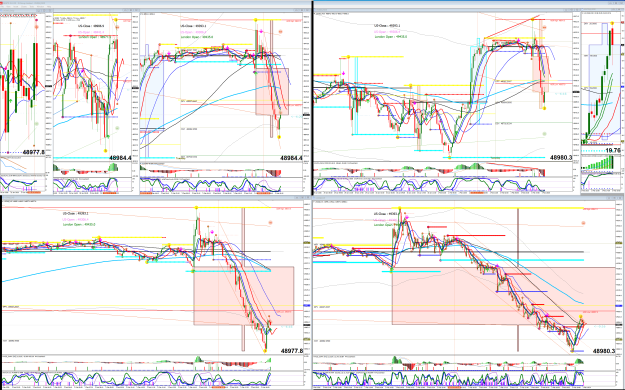Click 48980.3 price label in bottom-right chart
This screenshot has width=625, height=390.
pyautogui.click(x=604, y=351)
